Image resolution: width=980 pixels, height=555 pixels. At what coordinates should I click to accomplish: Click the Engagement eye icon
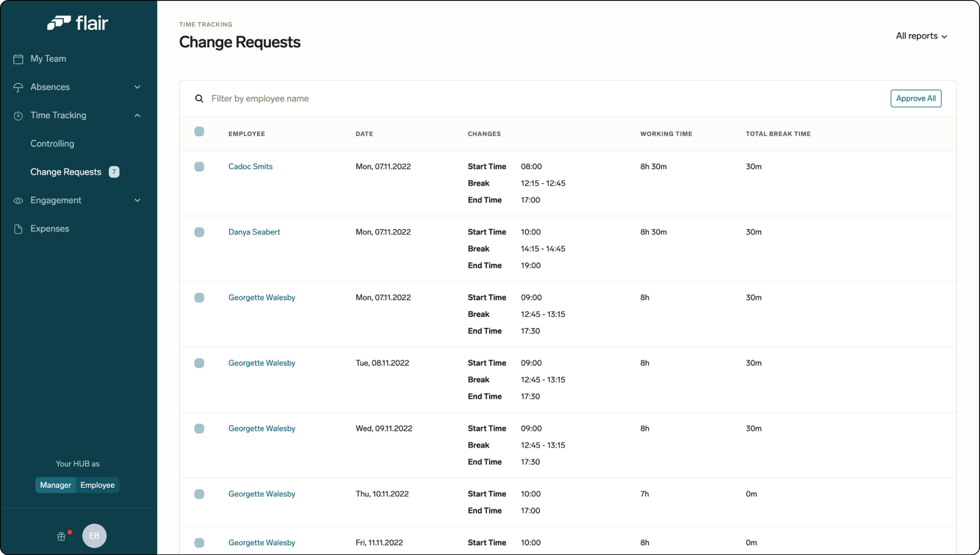[x=18, y=200]
